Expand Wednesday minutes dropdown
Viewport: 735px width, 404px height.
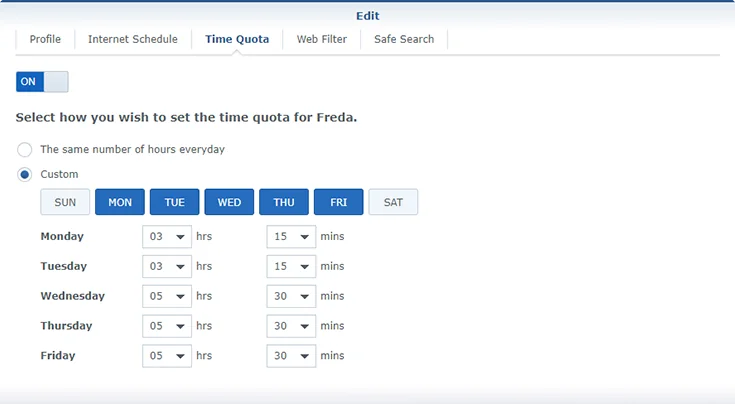coord(291,297)
